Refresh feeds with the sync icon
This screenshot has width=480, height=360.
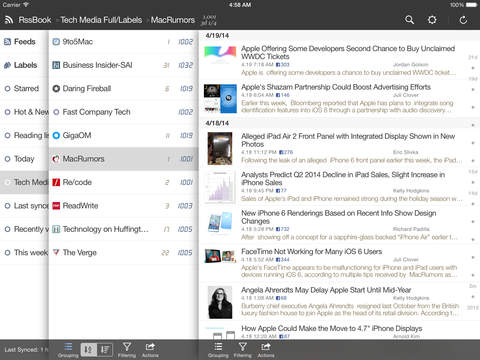tap(463, 20)
